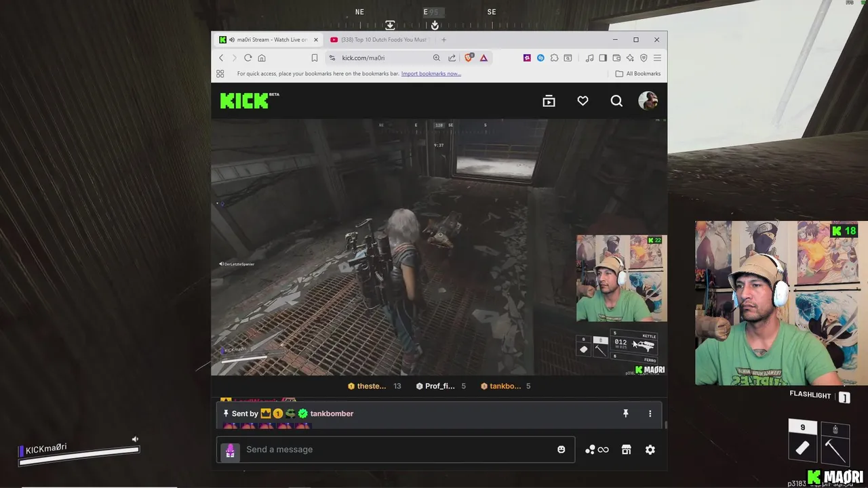Unpin the pinned chat message

tap(626, 413)
